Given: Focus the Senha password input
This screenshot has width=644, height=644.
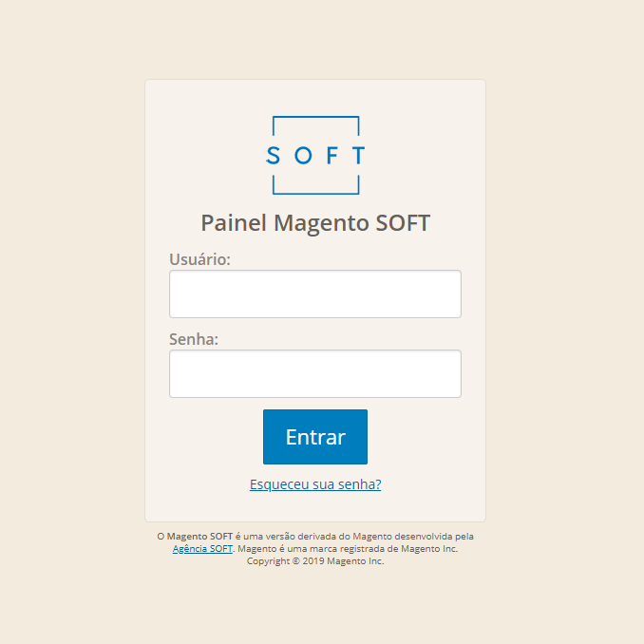Looking at the screenshot, I should pos(315,373).
